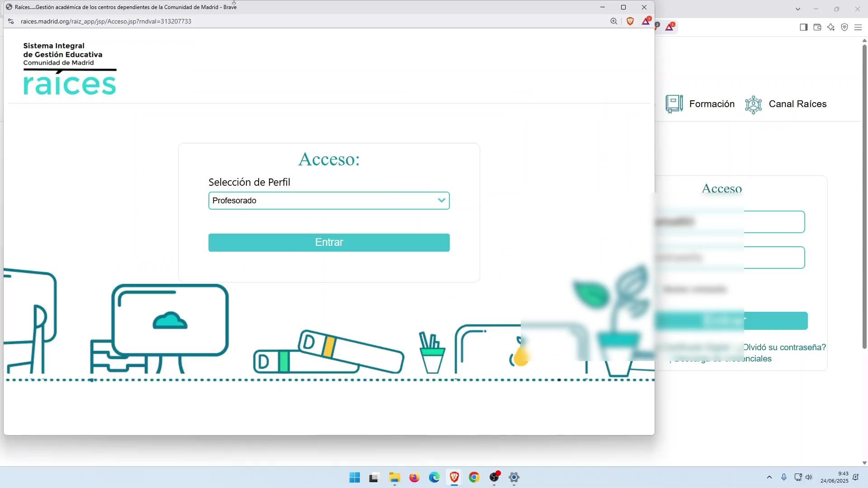Click the zoom magnifier in address bar
This screenshot has width=868, height=488.
click(x=613, y=21)
